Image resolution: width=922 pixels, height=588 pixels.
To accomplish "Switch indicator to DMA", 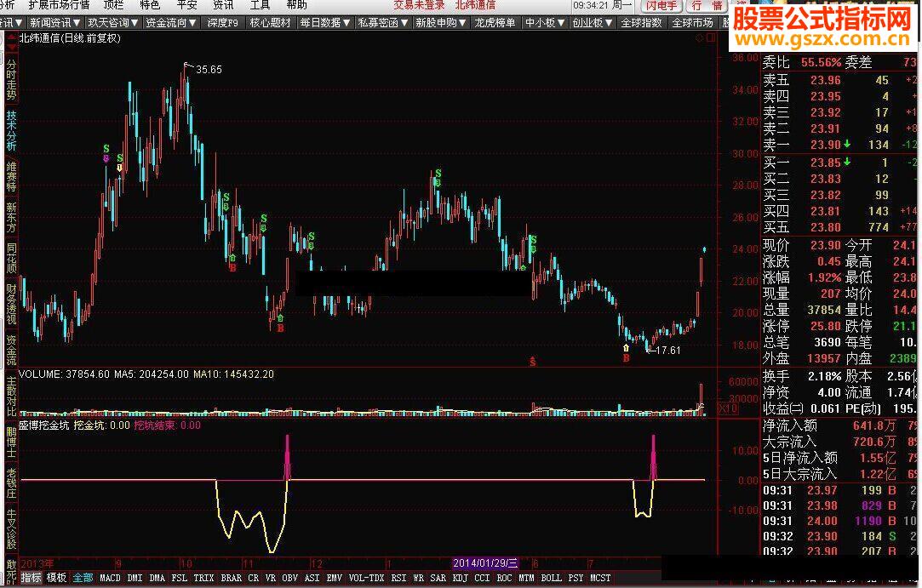I will 157,578.
